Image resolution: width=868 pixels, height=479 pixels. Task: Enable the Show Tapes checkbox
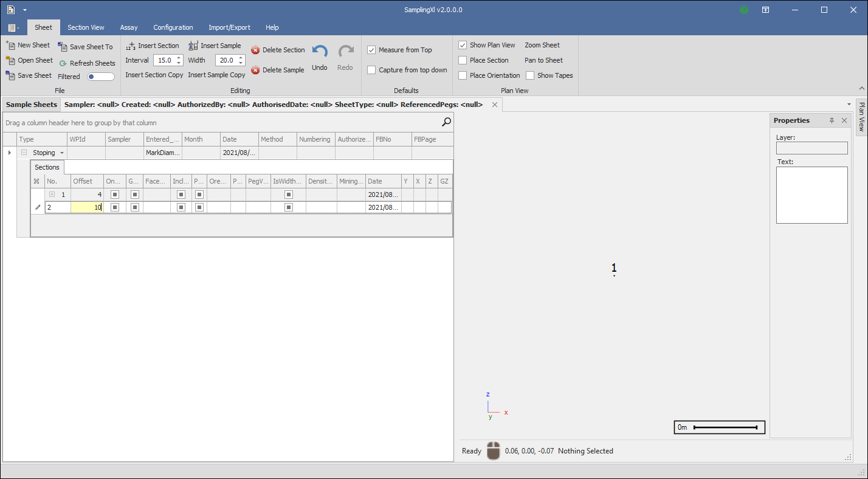tap(530, 75)
